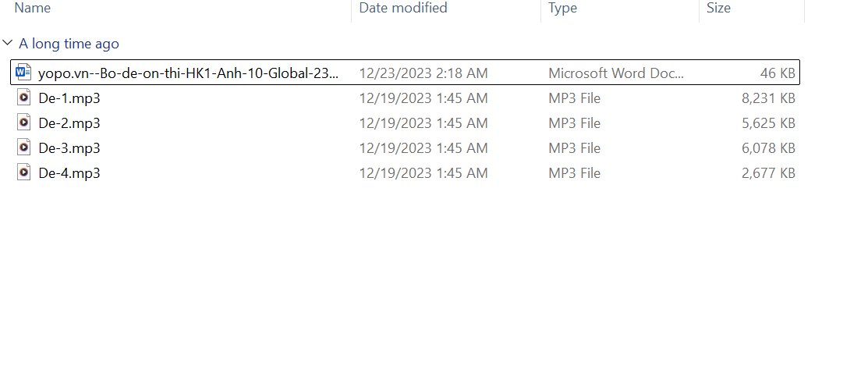Viewport: 868px width, 373px height.
Task: Click the De-2.mp3 media file icon
Action: (x=23, y=123)
